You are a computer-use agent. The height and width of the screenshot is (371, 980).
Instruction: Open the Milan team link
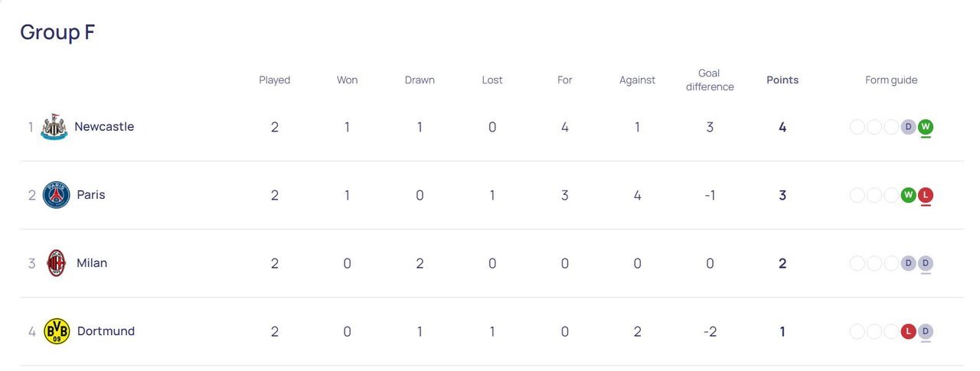92,263
